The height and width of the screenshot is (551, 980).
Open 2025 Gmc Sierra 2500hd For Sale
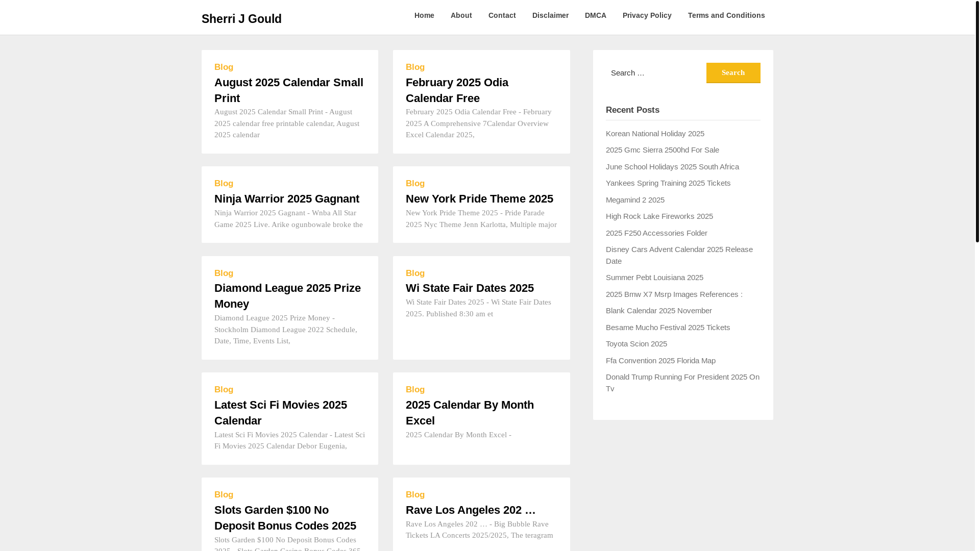(663, 150)
